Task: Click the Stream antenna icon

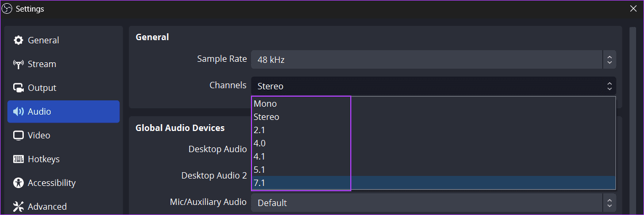Action: pos(18,64)
